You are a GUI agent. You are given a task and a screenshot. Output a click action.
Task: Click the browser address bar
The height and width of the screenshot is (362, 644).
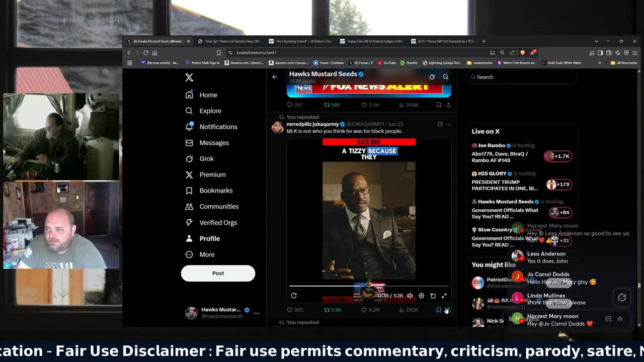pos(357,53)
